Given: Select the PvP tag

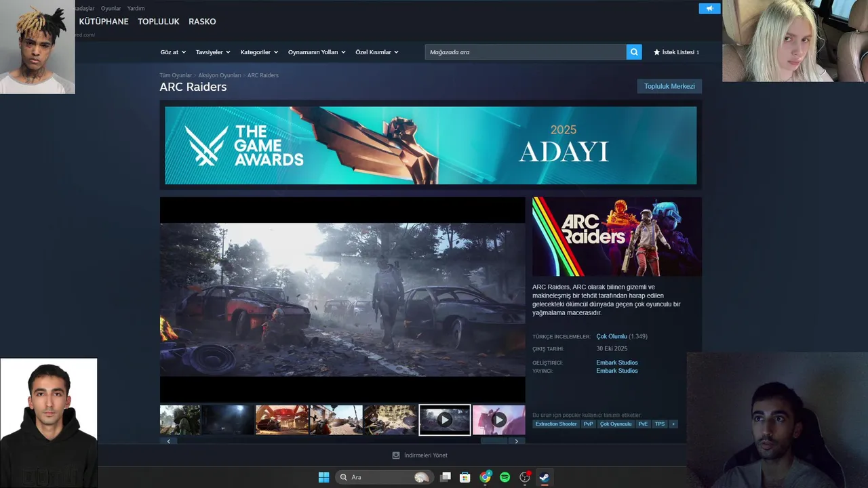Looking at the screenshot, I should [x=588, y=424].
